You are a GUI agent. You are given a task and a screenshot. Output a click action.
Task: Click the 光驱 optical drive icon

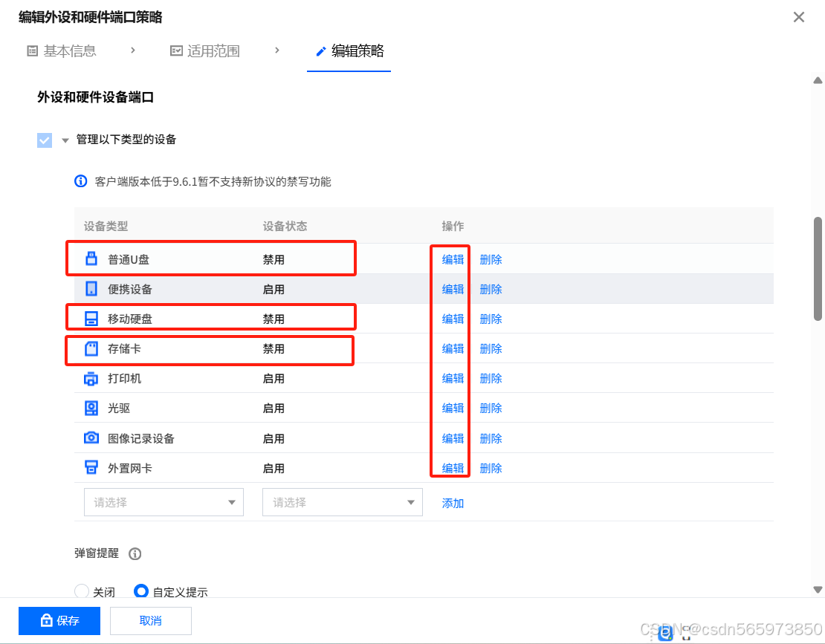tap(90, 407)
